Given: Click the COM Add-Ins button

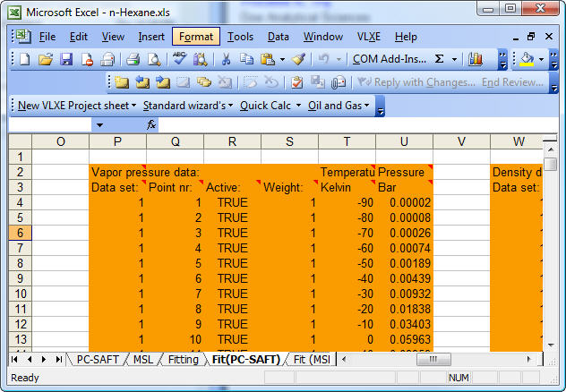Looking at the screenshot, I should pos(390,59).
